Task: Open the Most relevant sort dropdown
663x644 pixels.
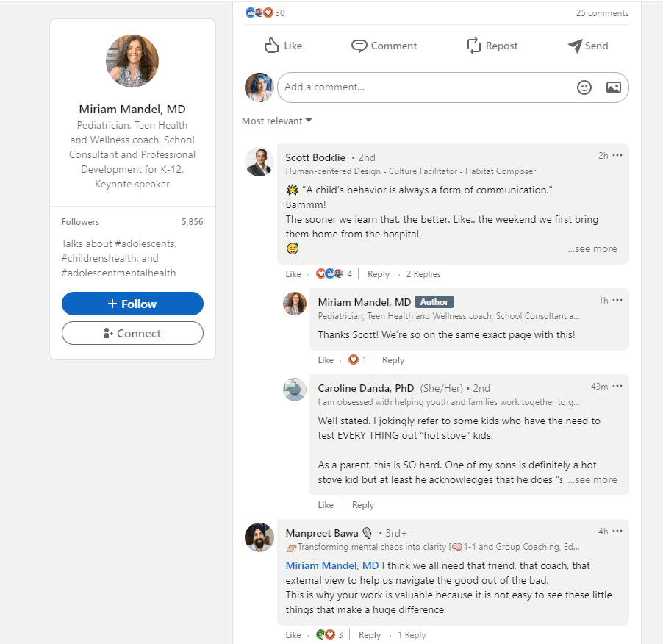Action: (x=276, y=121)
